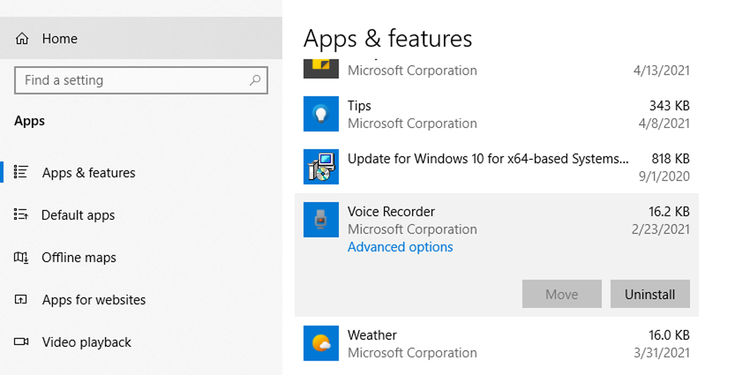Click the 9/1/2020 install date
The image size is (750, 375).
tap(664, 176)
